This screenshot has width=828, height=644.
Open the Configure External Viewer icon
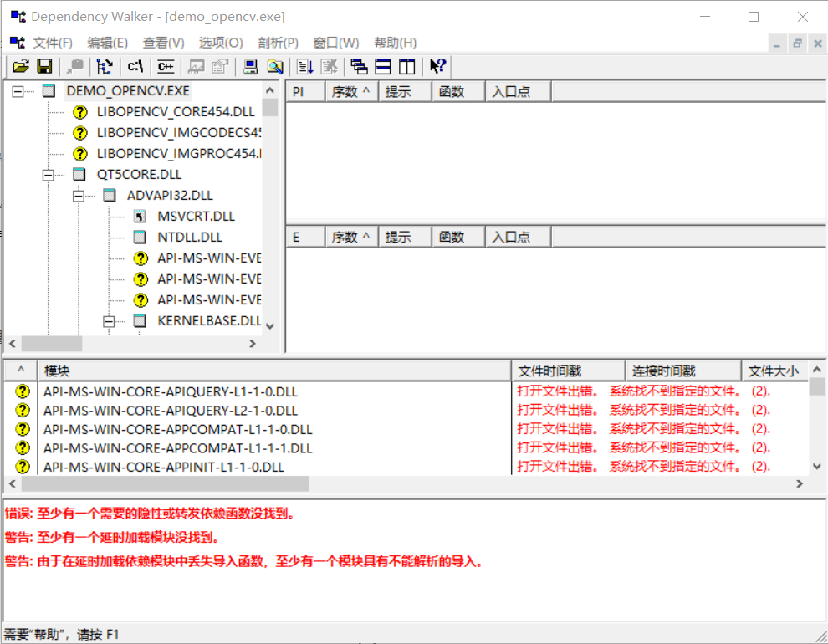click(x=218, y=66)
